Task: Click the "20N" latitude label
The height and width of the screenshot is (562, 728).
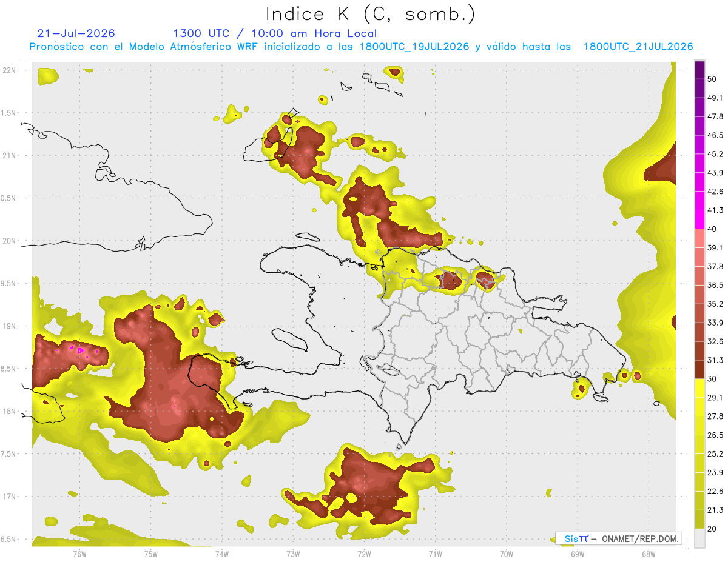Action: (10, 241)
